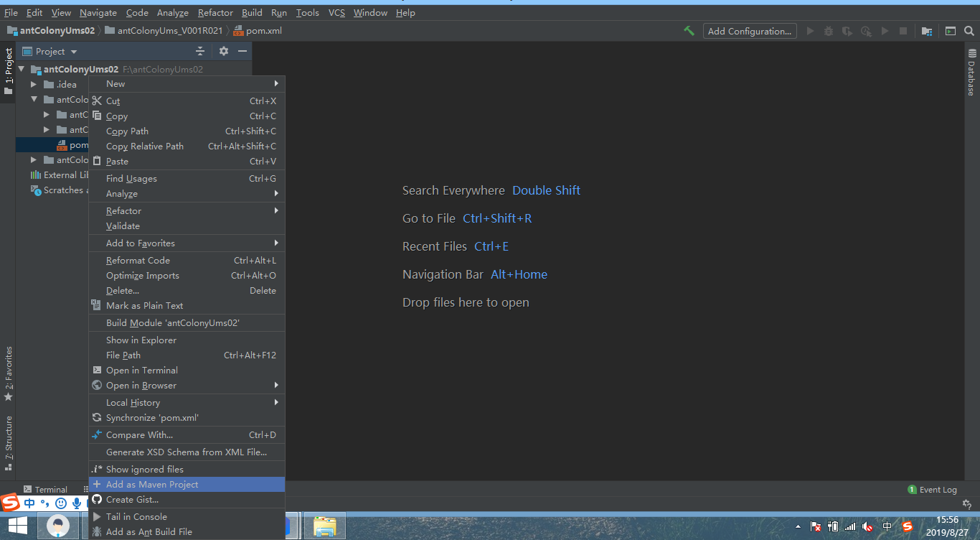The width and height of the screenshot is (980, 540).
Task: Click pom.xml breadcrumb in navigation bar
Action: 258,31
